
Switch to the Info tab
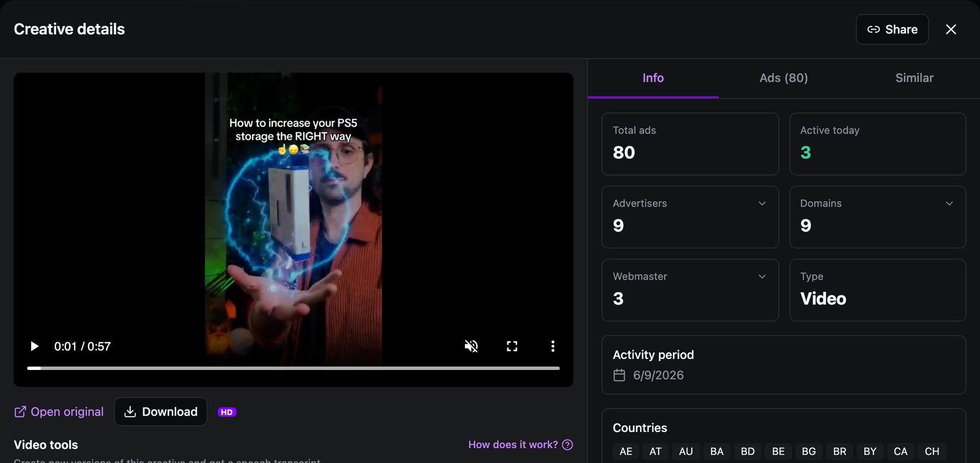click(x=653, y=78)
